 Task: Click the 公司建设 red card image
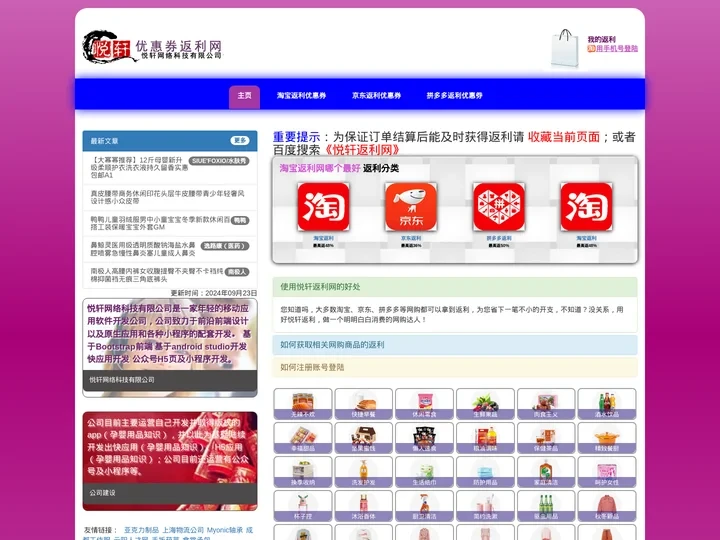pos(170,461)
